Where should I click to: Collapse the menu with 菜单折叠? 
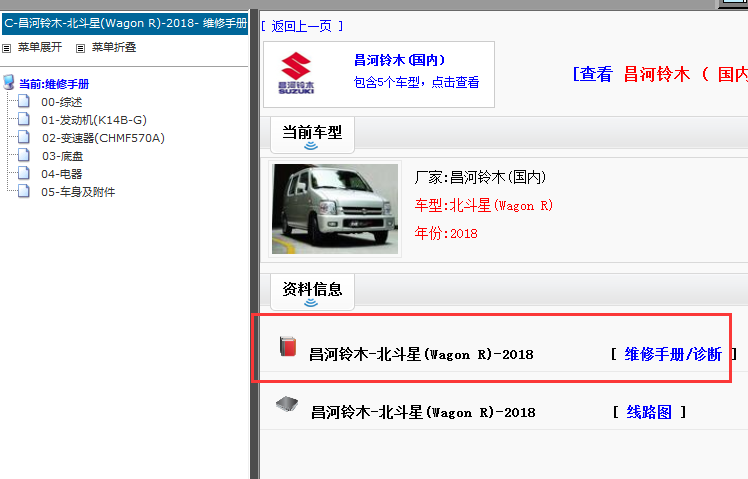[x=114, y=47]
